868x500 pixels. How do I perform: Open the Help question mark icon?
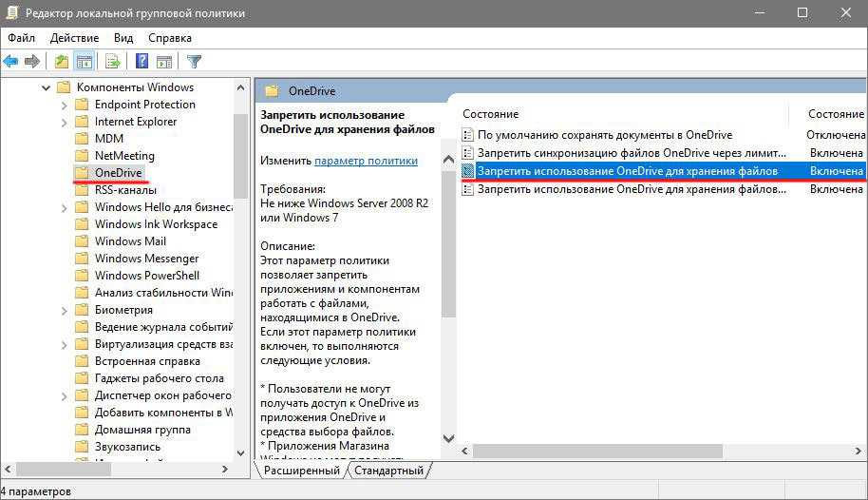coord(142,61)
